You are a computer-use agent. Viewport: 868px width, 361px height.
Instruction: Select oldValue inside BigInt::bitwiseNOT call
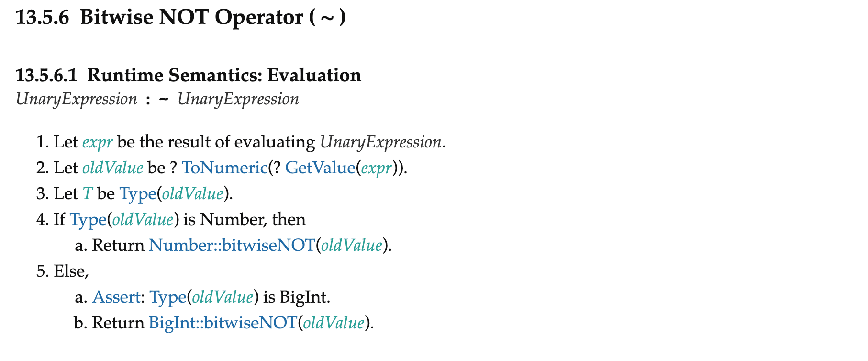coord(334,323)
